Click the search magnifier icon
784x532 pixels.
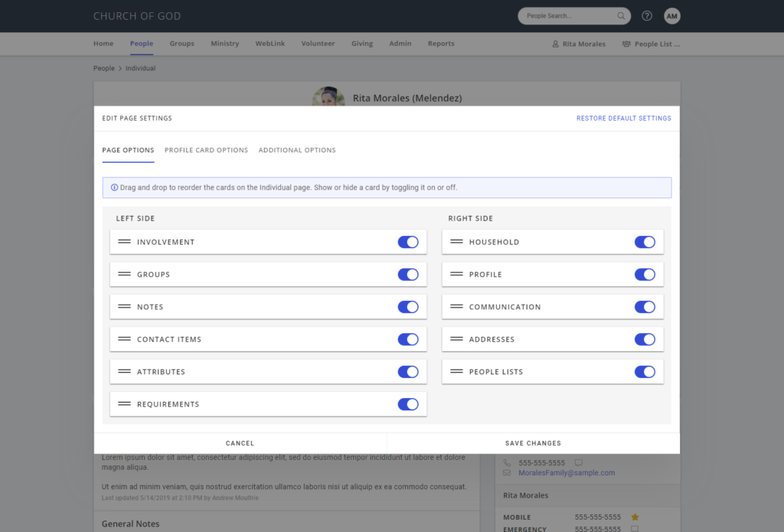(x=620, y=16)
